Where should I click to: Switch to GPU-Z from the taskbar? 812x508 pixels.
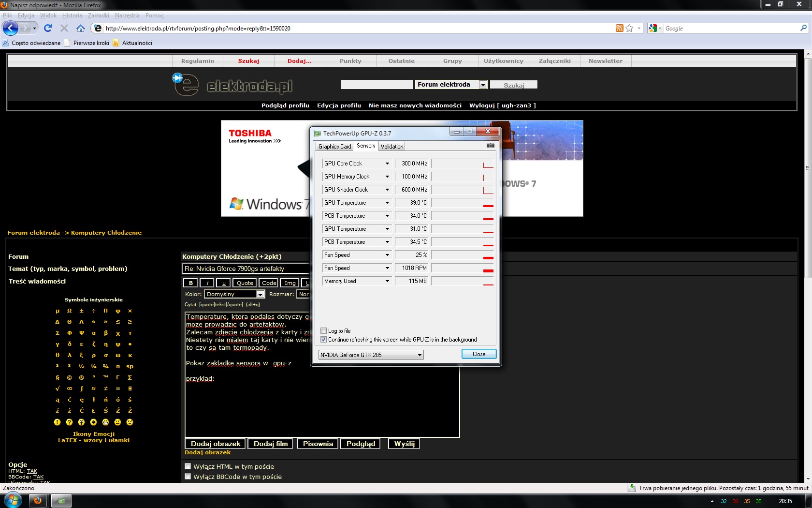[61, 501]
